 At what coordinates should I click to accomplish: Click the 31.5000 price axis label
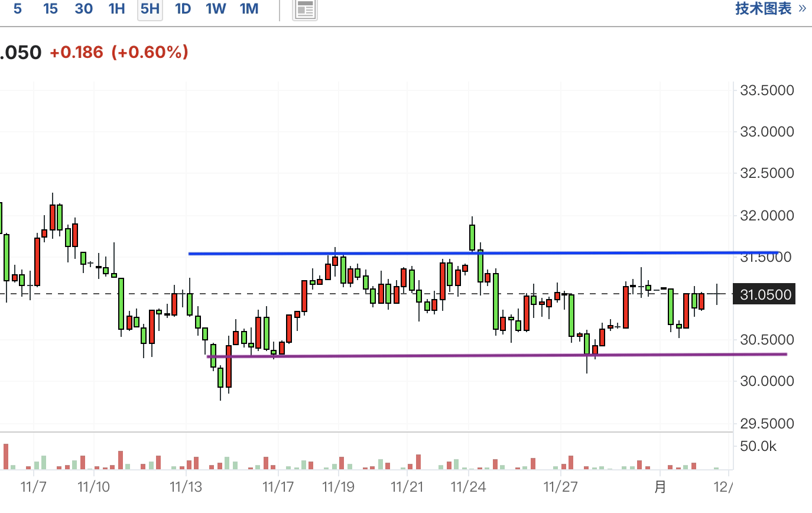tap(766, 257)
